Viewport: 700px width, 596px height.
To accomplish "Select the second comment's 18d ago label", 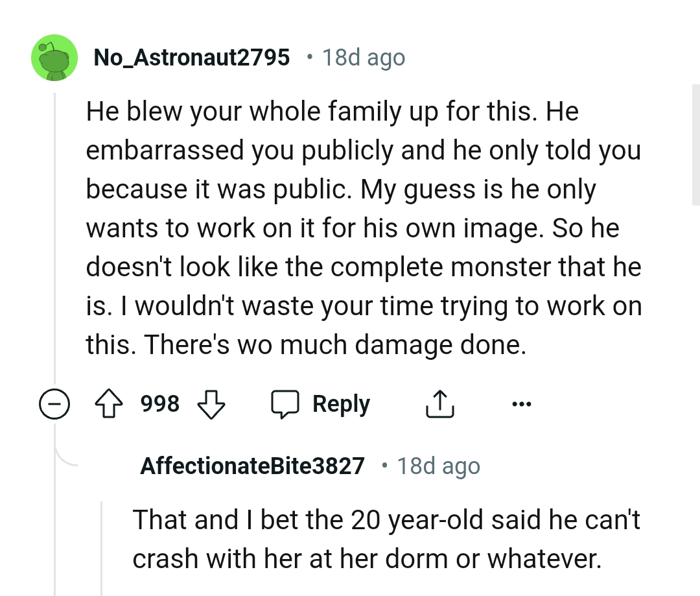I will tap(439, 465).
